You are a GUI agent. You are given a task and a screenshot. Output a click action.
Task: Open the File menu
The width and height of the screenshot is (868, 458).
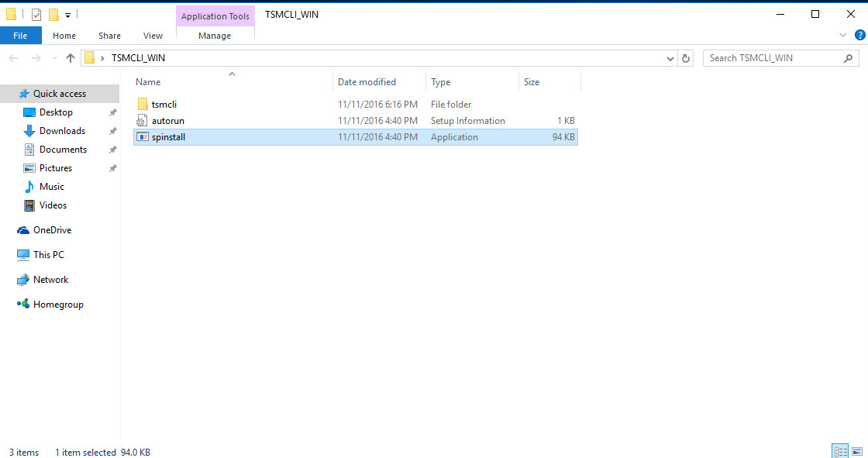click(x=20, y=36)
